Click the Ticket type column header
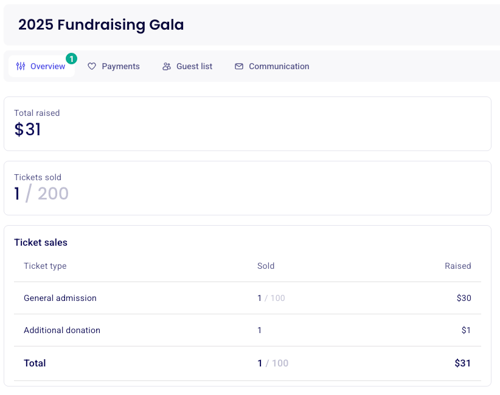500x395 pixels. (x=45, y=266)
